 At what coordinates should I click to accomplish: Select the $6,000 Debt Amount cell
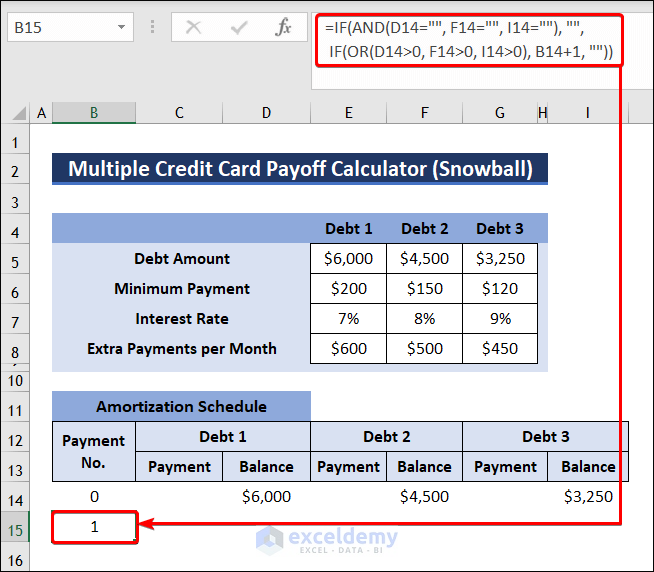(348, 259)
